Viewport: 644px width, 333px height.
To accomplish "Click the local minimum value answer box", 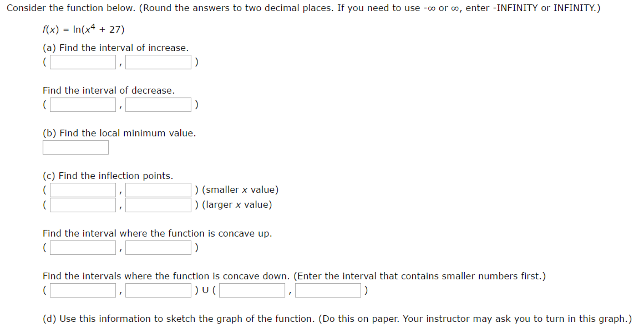I will pyautogui.click(x=75, y=147).
